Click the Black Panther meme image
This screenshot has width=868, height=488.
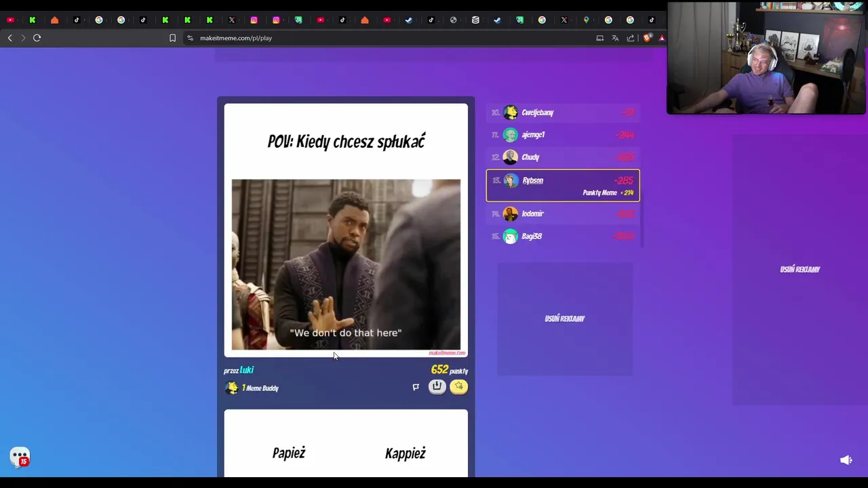coord(346,265)
